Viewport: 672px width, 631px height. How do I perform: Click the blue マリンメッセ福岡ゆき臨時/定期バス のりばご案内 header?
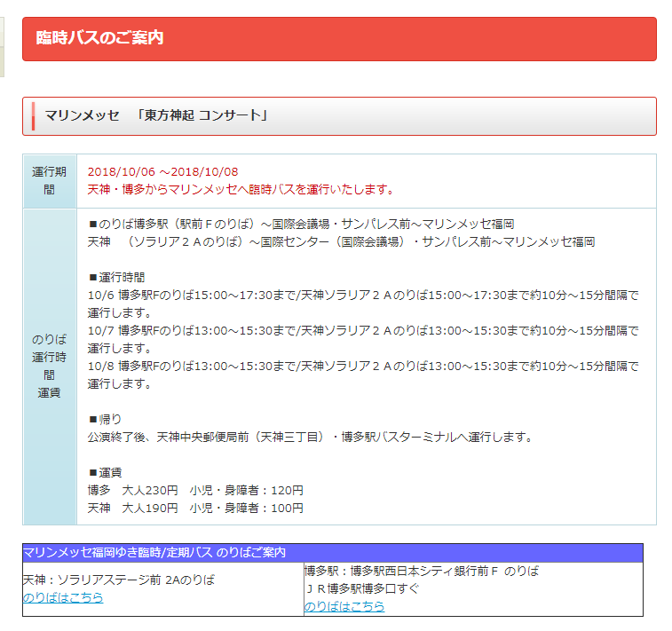point(333,553)
